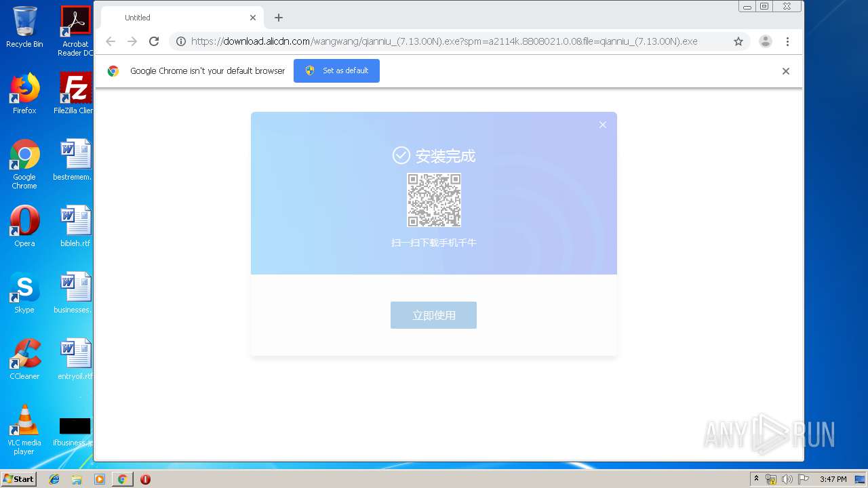Close the installer dialog with the X
This screenshot has height=488, width=868.
point(603,125)
